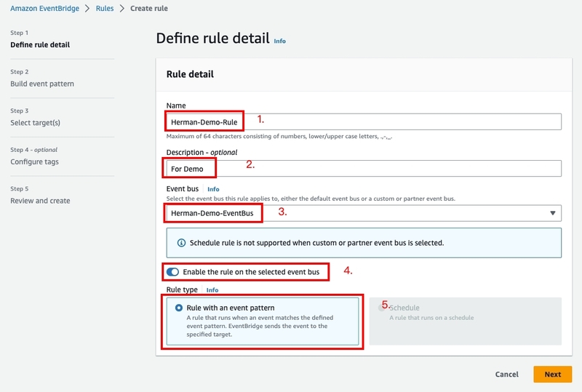This screenshot has width=582, height=392.
Task: Click the Name field containing Herman-Demo-Rule
Action: [x=364, y=121]
